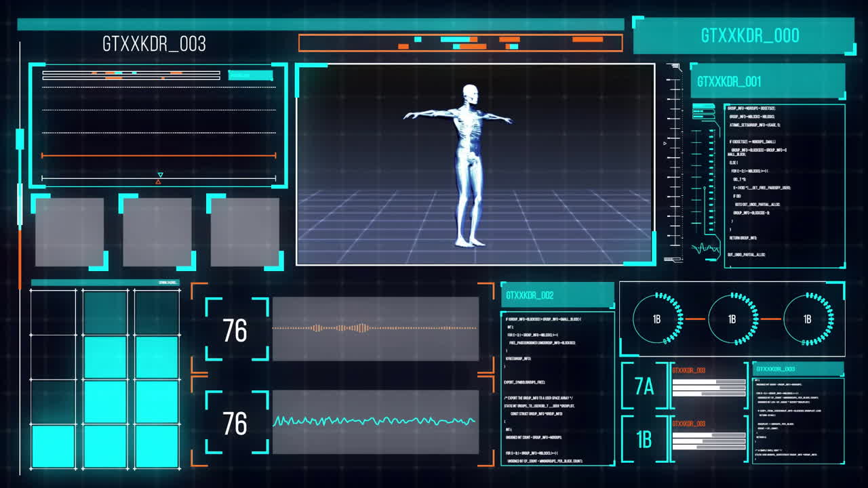This screenshot has width=868, height=488.
Task: Select the middle 1B circular gauge
Action: click(732, 319)
